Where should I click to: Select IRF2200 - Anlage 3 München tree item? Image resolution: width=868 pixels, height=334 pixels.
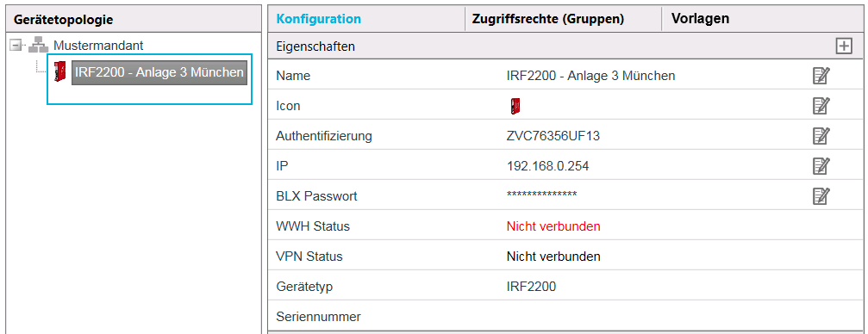point(159,72)
